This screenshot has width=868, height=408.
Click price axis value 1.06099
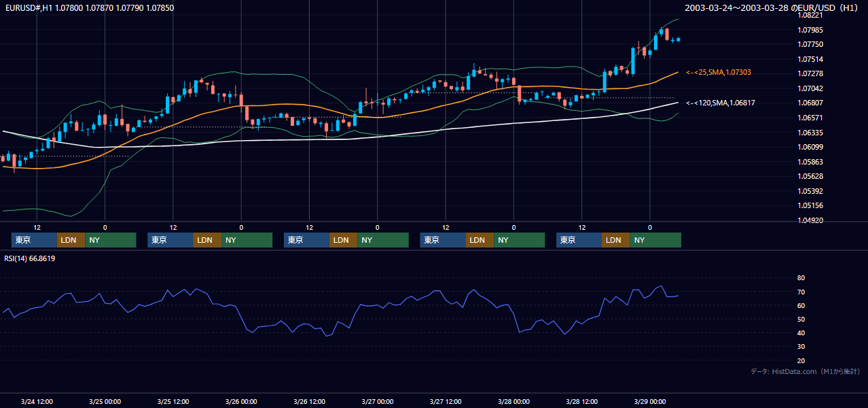tap(810, 147)
